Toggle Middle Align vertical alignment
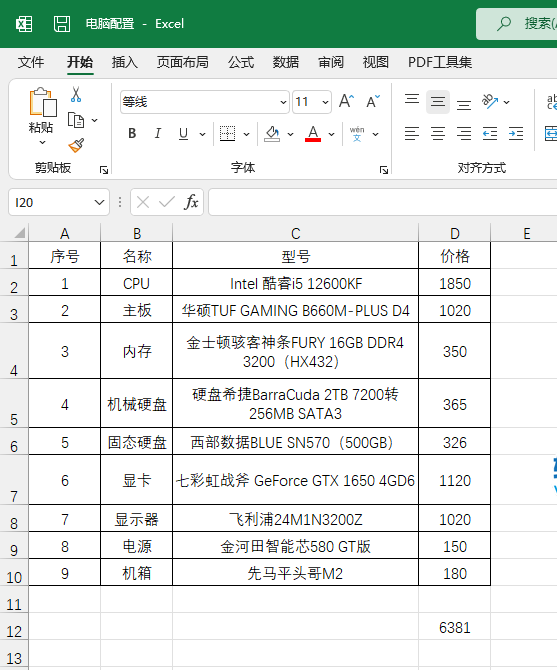 coord(437,102)
